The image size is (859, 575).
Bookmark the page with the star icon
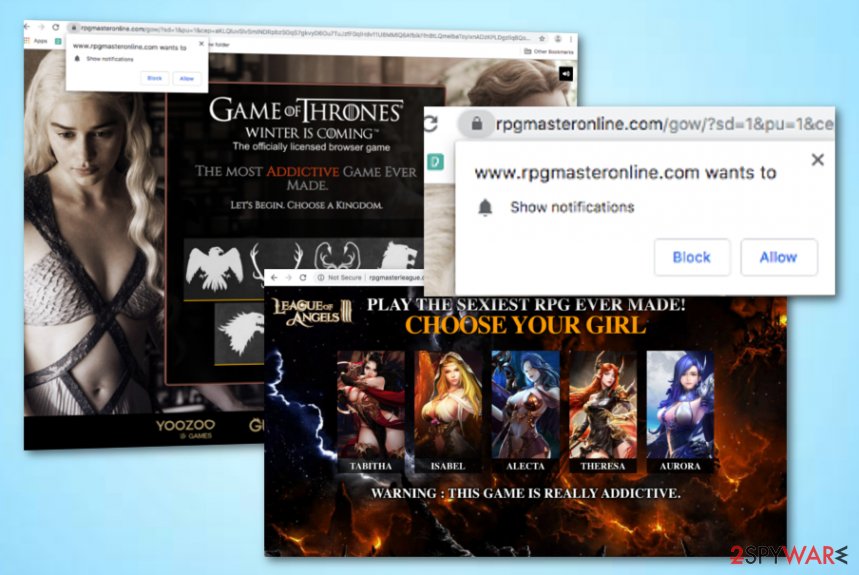[542, 38]
